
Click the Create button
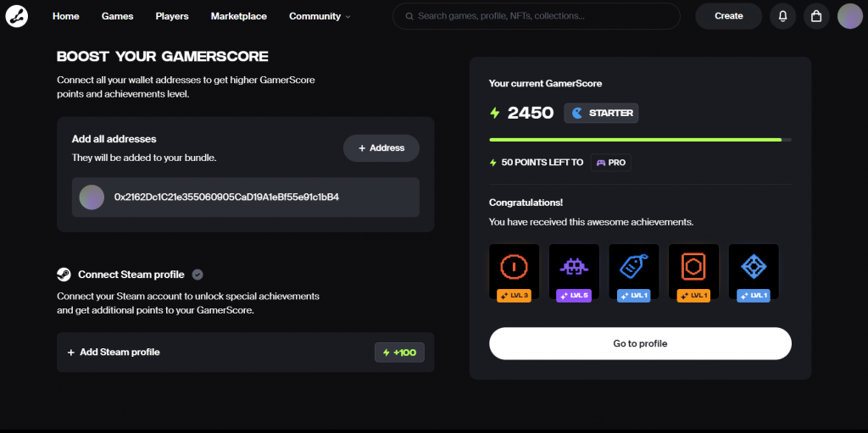click(728, 16)
